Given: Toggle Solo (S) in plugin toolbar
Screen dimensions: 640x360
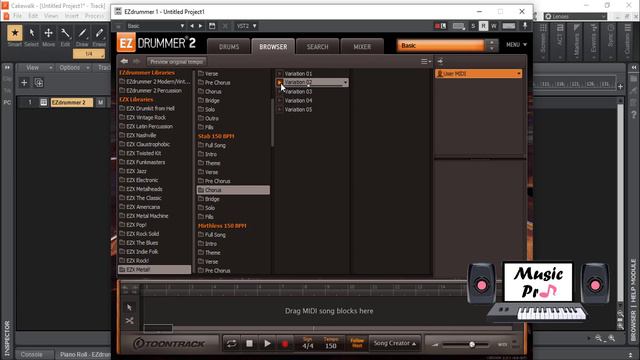Looking at the screenshot, I should click(x=473, y=26).
